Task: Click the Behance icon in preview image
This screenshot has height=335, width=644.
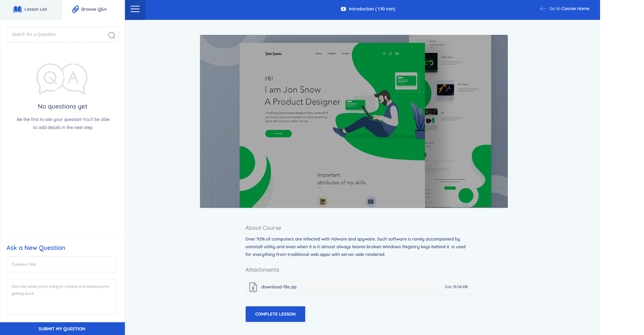Action: point(397,54)
